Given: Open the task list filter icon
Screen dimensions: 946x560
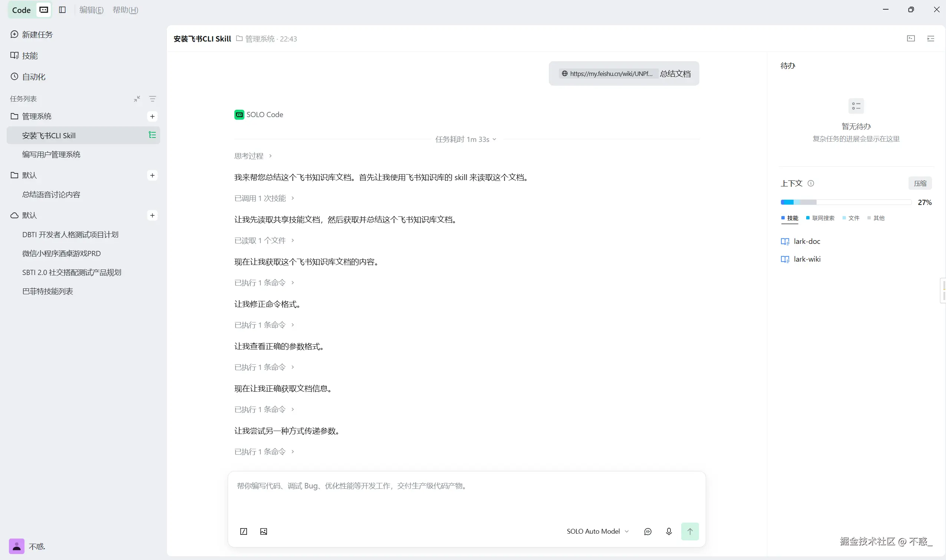Looking at the screenshot, I should click(152, 99).
